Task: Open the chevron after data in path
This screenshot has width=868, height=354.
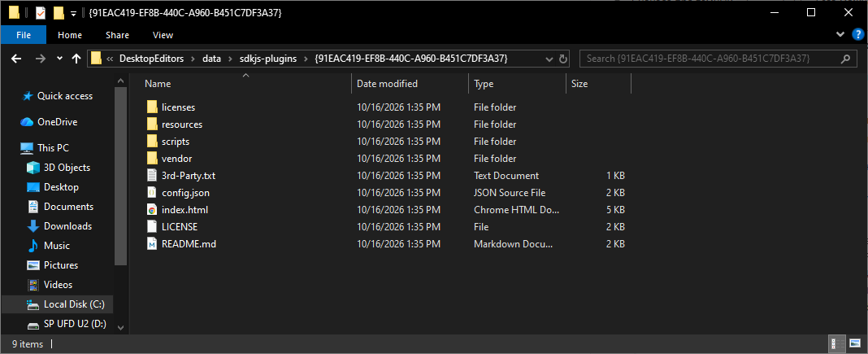Action: (x=230, y=59)
